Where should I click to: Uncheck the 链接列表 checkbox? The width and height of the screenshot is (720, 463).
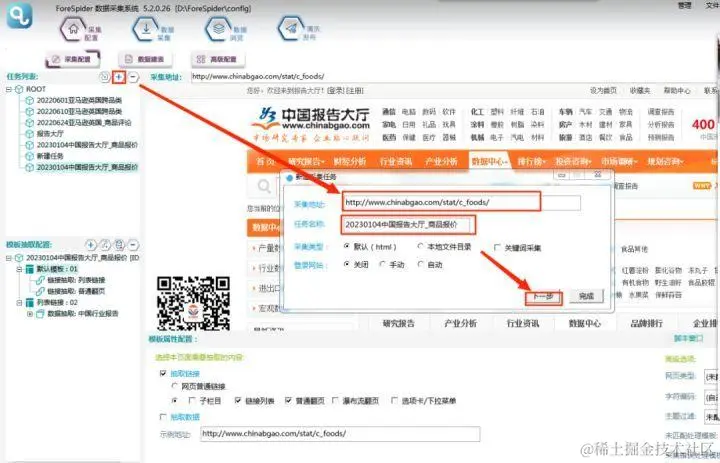[x=238, y=401]
